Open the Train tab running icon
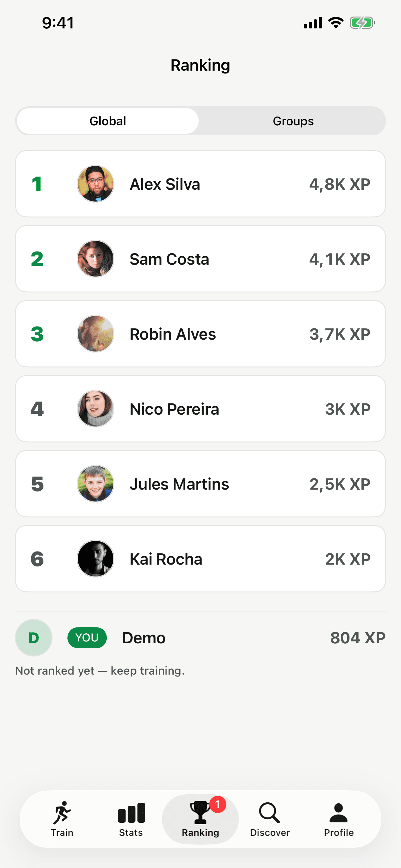Image resolution: width=401 pixels, height=868 pixels. tap(62, 813)
